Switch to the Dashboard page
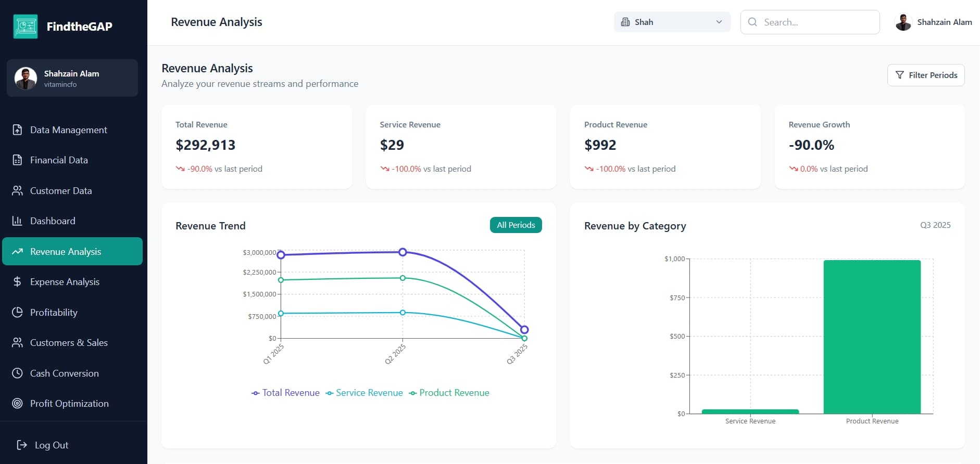Image resolution: width=980 pixels, height=464 pixels. click(72, 221)
